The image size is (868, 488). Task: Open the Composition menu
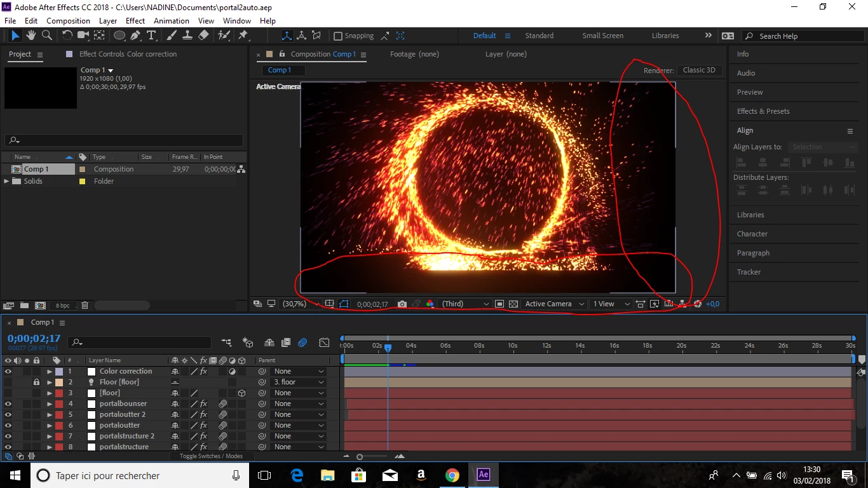68,20
